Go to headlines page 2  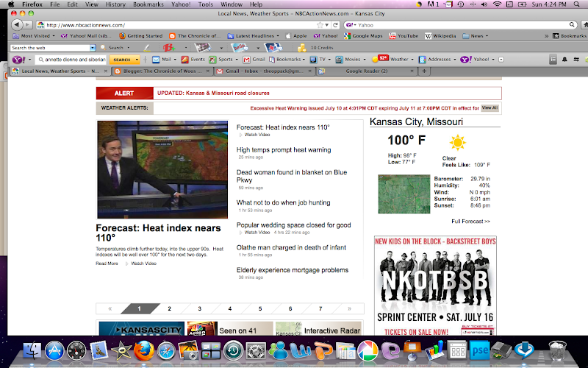click(169, 308)
